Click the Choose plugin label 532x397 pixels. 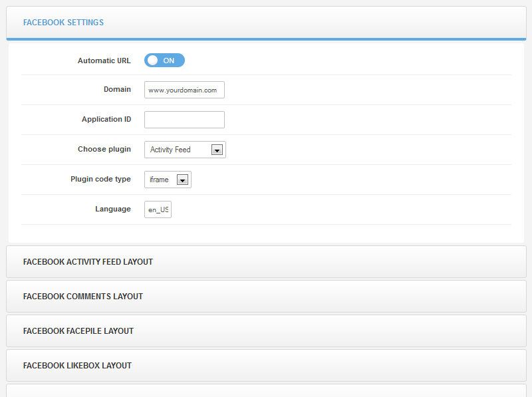(104, 150)
